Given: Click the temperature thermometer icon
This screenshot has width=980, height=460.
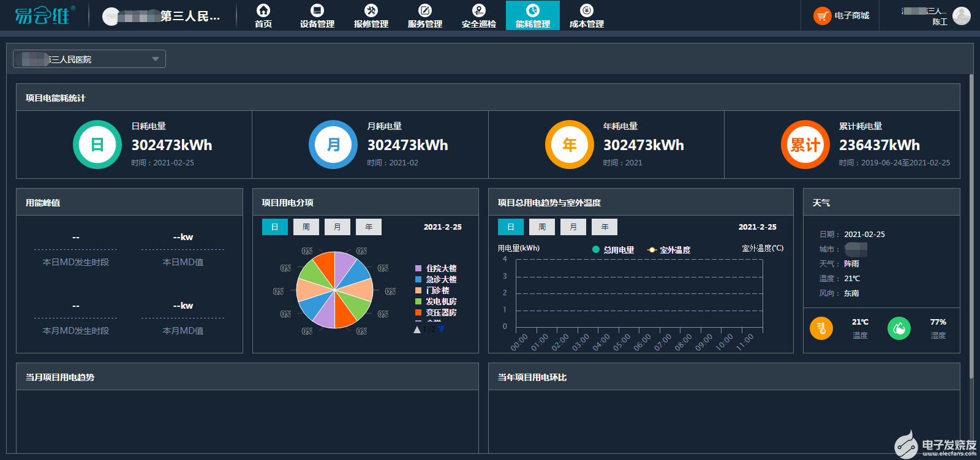Looking at the screenshot, I should (821, 328).
